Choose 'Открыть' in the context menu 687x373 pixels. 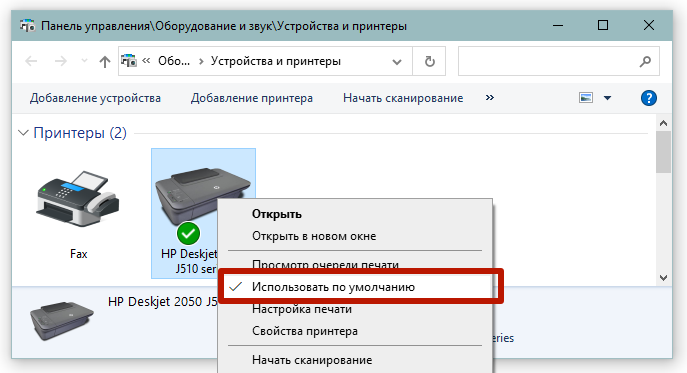pyautogui.click(x=276, y=214)
